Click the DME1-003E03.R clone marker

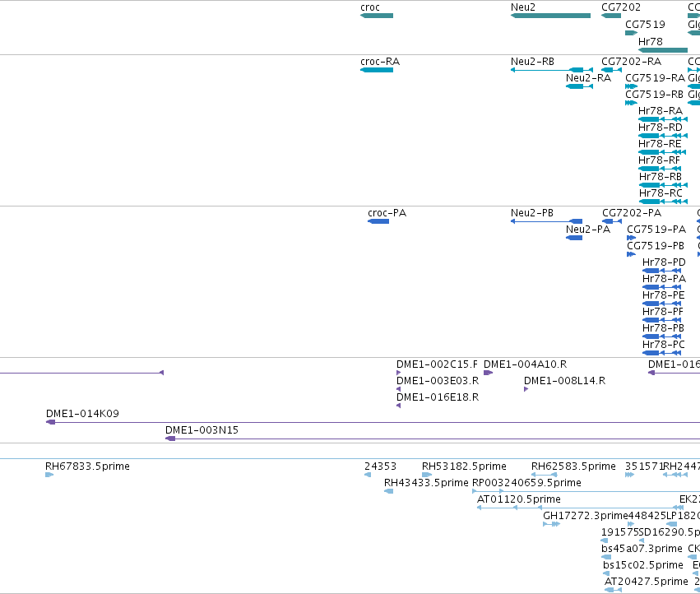[x=399, y=389]
